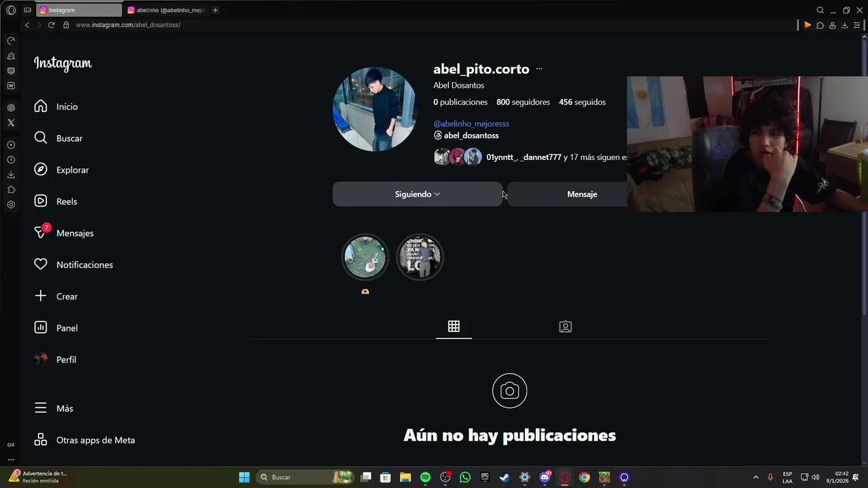The image size is (868, 488).
Task: Open Player icon in Opera sidebar
Action: tap(11, 145)
